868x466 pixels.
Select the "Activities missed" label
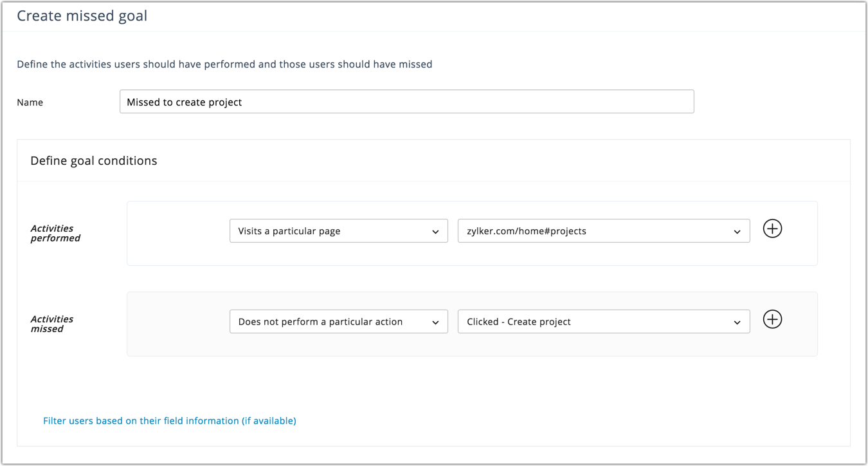pyautogui.click(x=51, y=324)
